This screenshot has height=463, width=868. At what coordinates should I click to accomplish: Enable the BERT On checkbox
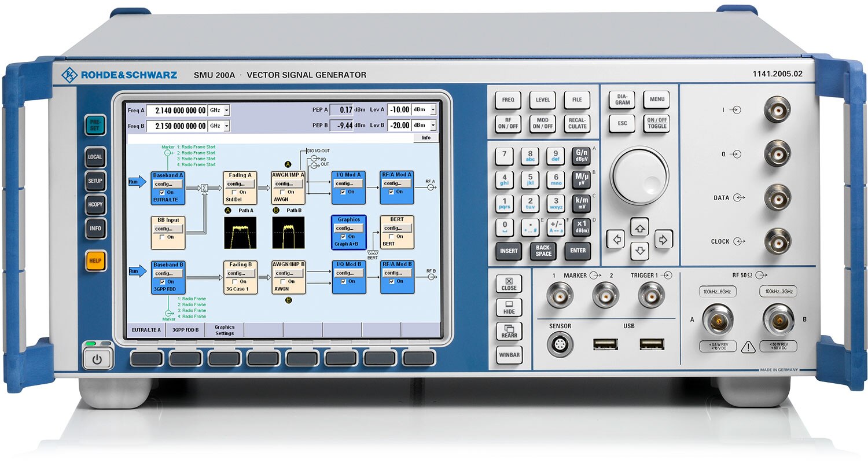pyautogui.click(x=391, y=237)
